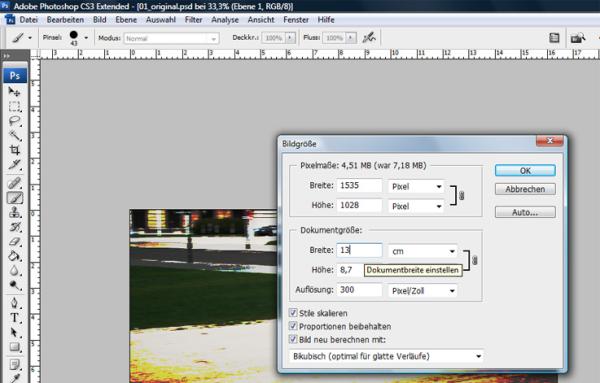Confirm Bildgröße dialog with OK
Image resolution: width=600 pixels, height=383 pixels.
point(525,171)
